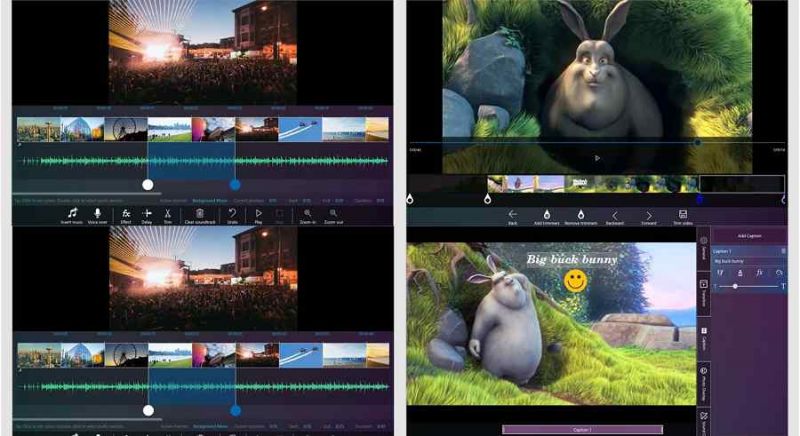
Task: Zoom out of the audio timeline
Action: pos(333,213)
